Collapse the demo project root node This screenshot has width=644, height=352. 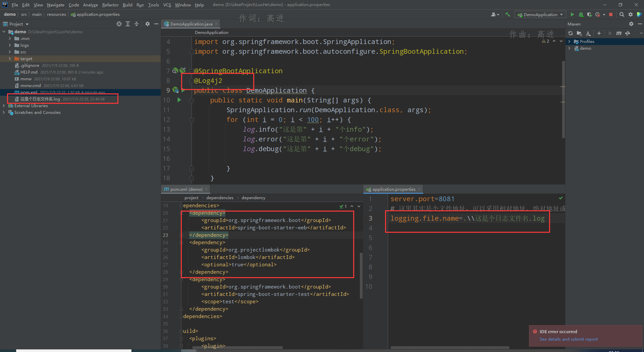(x=4, y=32)
